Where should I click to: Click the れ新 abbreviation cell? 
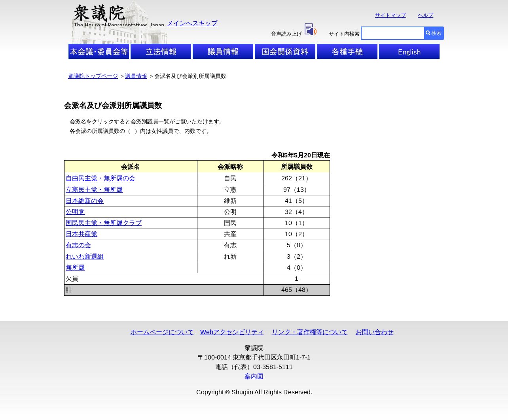click(230, 257)
